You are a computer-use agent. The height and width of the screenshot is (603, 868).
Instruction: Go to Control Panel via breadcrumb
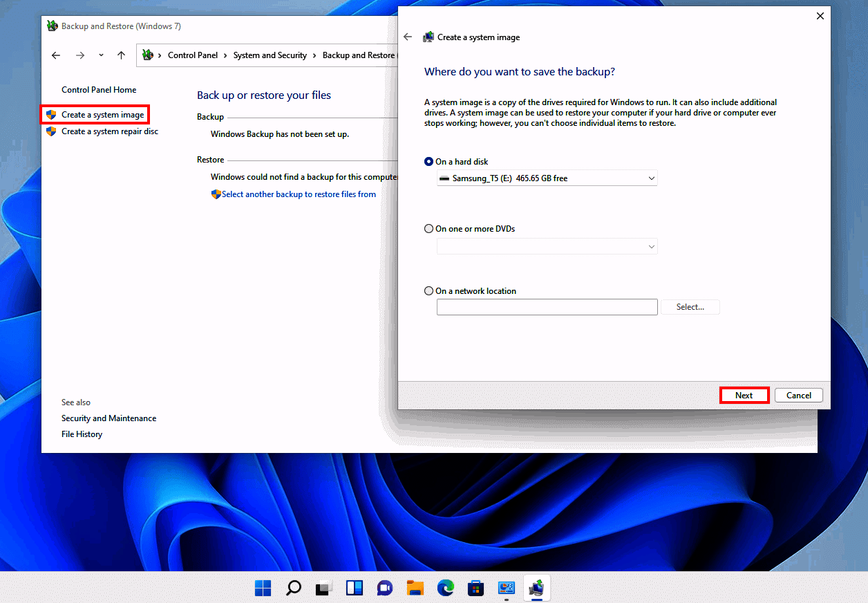coord(193,55)
